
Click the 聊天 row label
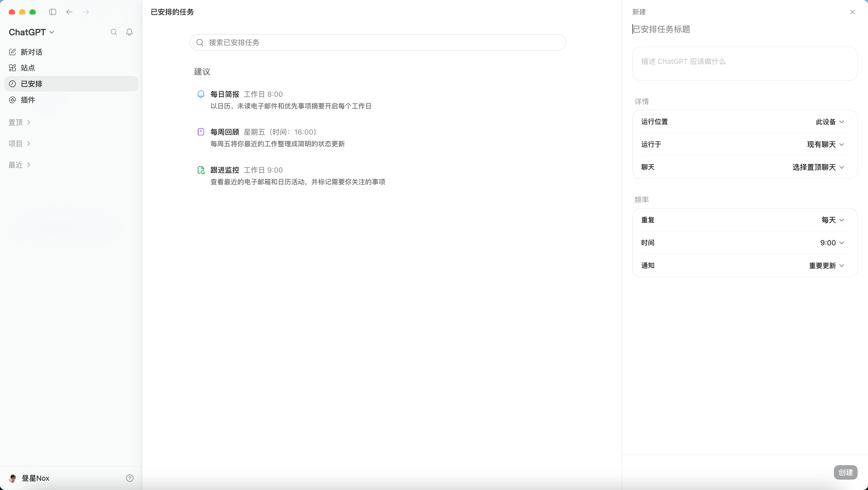(648, 167)
